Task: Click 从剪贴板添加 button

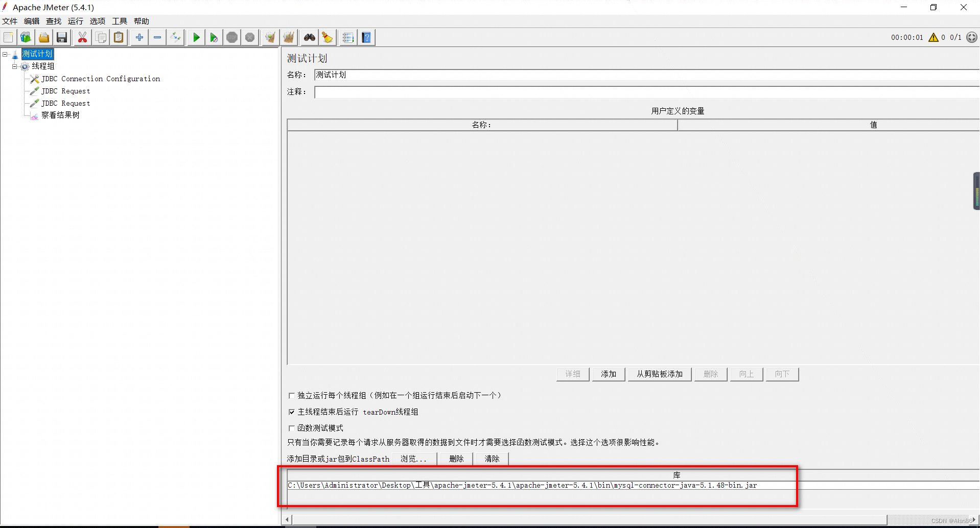Action: coord(660,374)
